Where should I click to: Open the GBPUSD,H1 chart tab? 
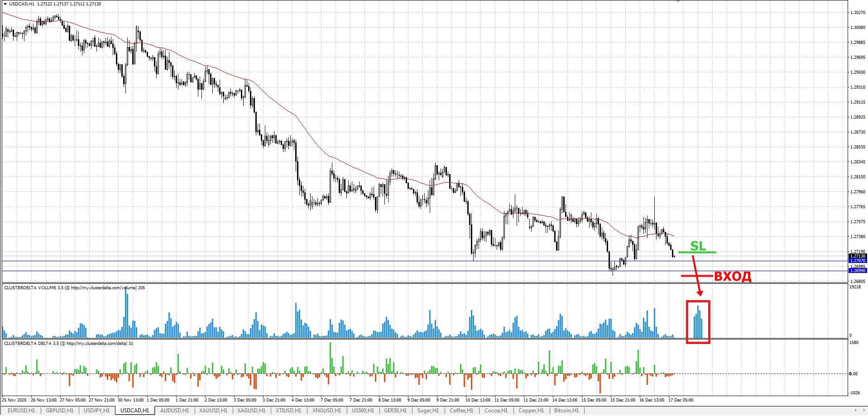[60, 411]
